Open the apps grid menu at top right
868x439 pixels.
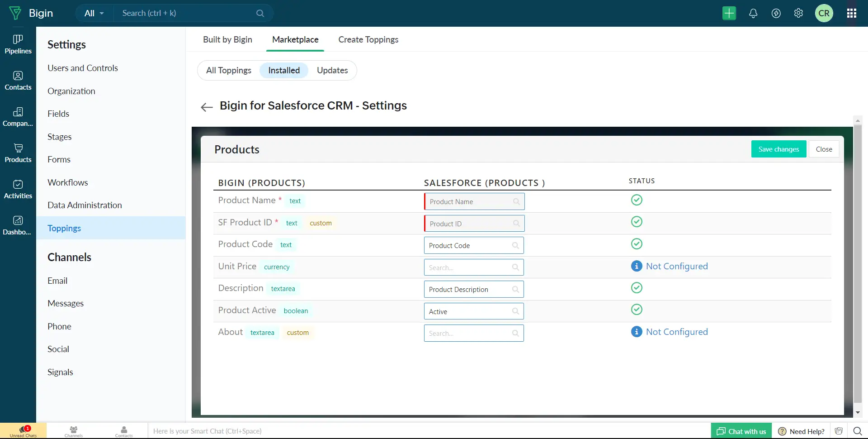[x=852, y=13]
